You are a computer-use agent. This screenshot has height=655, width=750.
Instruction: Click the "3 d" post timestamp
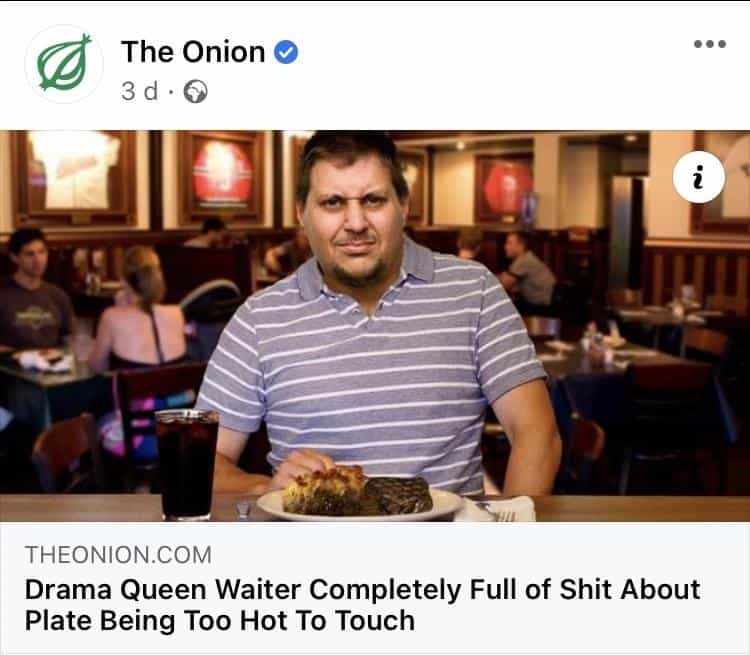click(139, 91)
